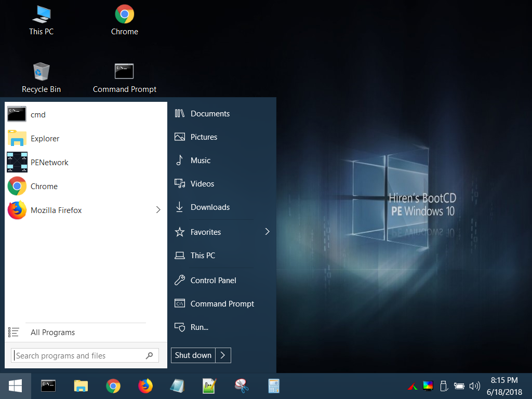Image resolution: width=532 pixels, height=399 pixels.
Task: Click the Documents library icon
Action: [x=179, y=113]
